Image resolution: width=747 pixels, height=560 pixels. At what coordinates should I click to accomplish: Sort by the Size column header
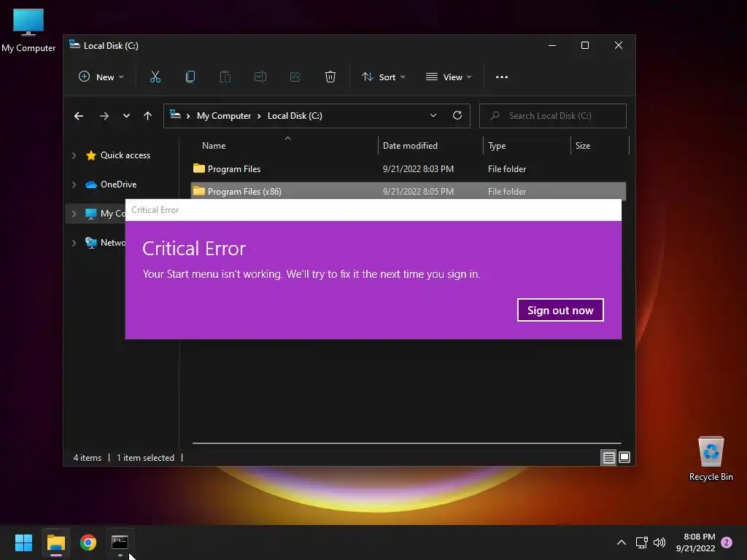coord(583,146)
